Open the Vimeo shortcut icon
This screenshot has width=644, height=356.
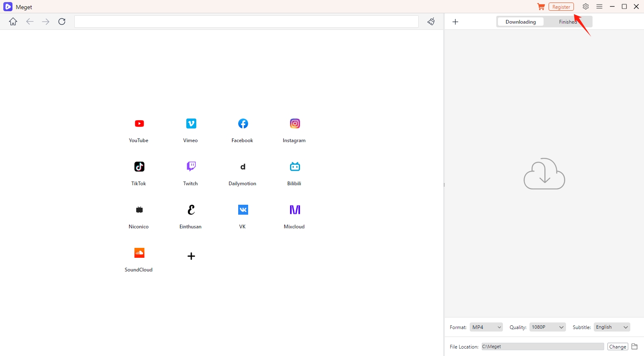point(191,124)
